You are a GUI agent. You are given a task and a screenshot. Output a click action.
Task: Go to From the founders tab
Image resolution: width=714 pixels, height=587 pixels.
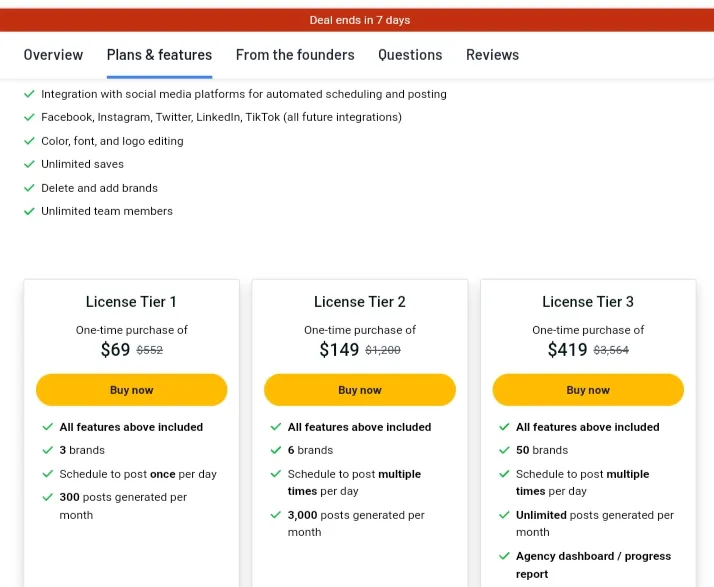295,55
